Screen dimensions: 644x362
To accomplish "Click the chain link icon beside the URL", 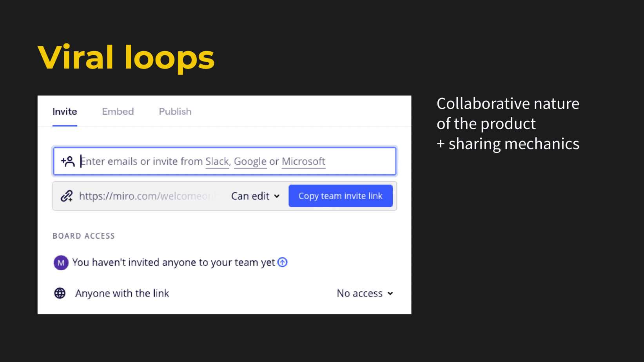I will [67, 196].
